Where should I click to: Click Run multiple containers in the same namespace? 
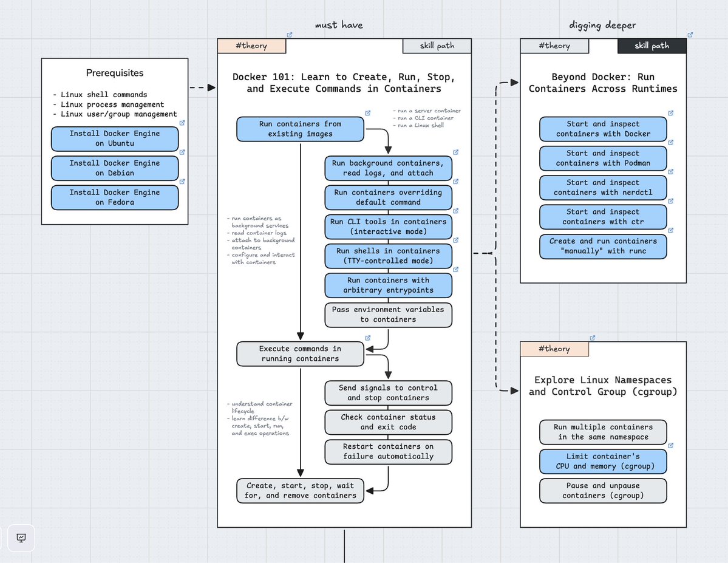pos(603,432)
